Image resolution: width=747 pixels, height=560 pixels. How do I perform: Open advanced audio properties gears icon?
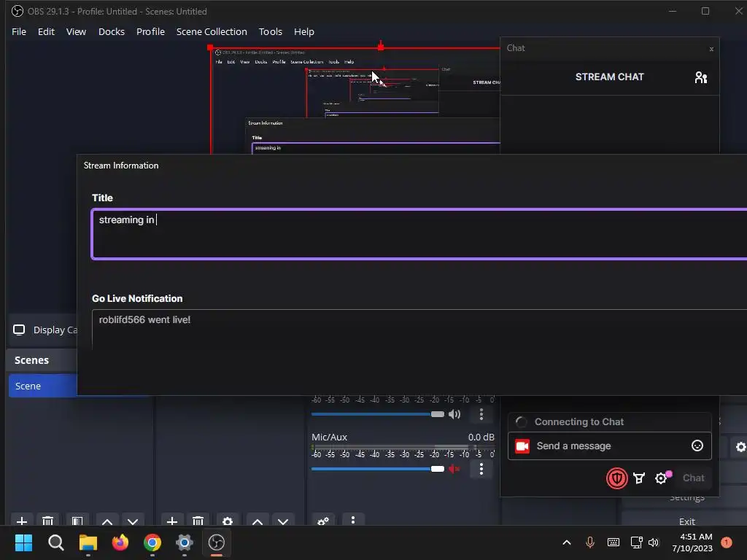[323, 521]
